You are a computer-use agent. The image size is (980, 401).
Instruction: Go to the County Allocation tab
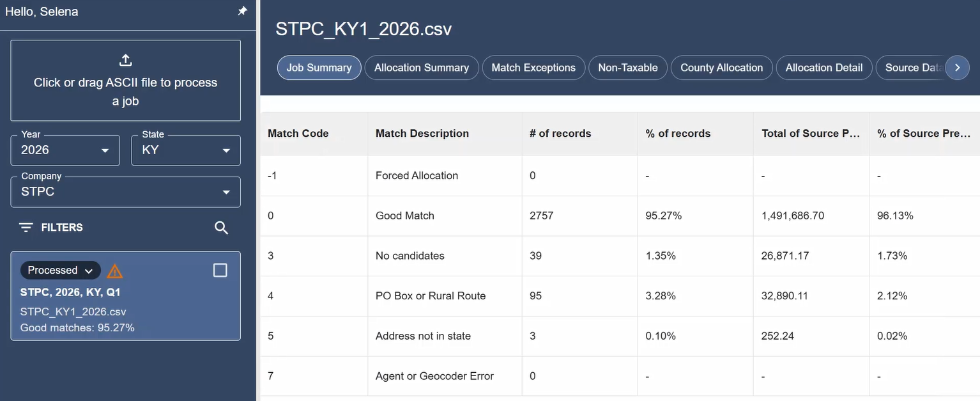point(722,68)
